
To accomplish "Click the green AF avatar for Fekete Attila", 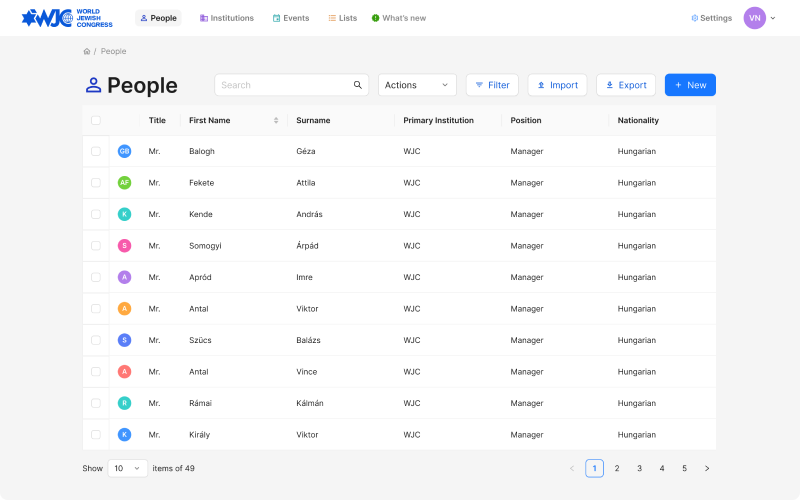I will tap(124, 183).
